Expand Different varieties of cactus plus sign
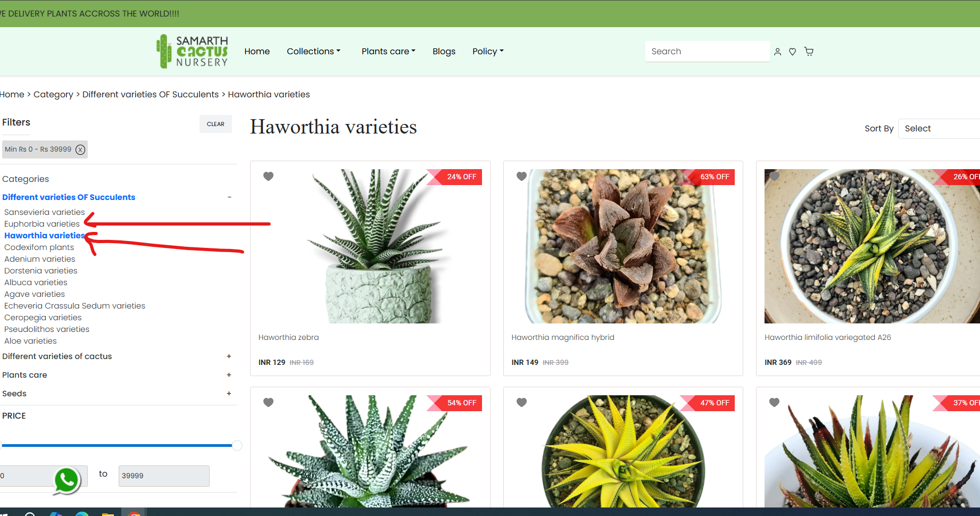Viewport: 980px width, 516px height. pyautogui.click(x=229, y=356)
